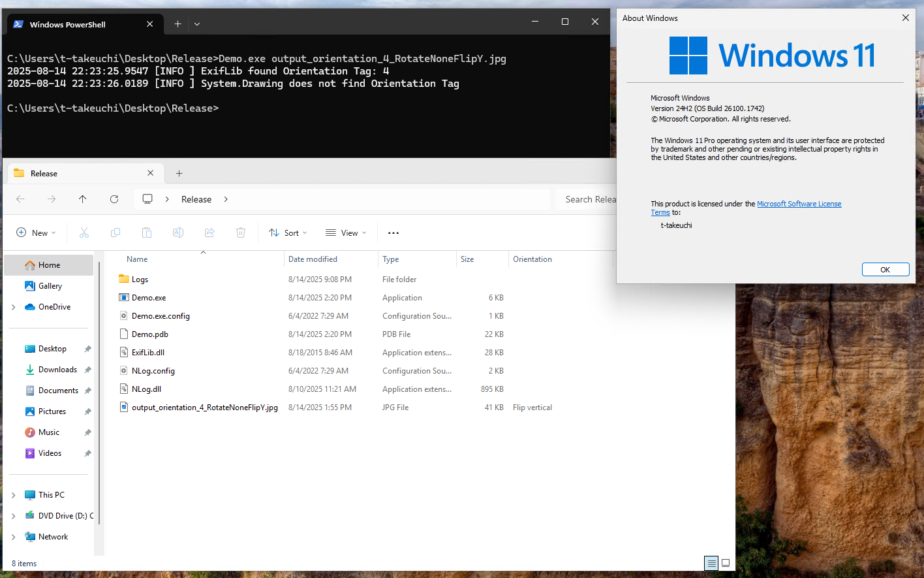The width and height of the screenshot is (924, 578).
Task: Click the Search Release input box
Action: [586, 199]
